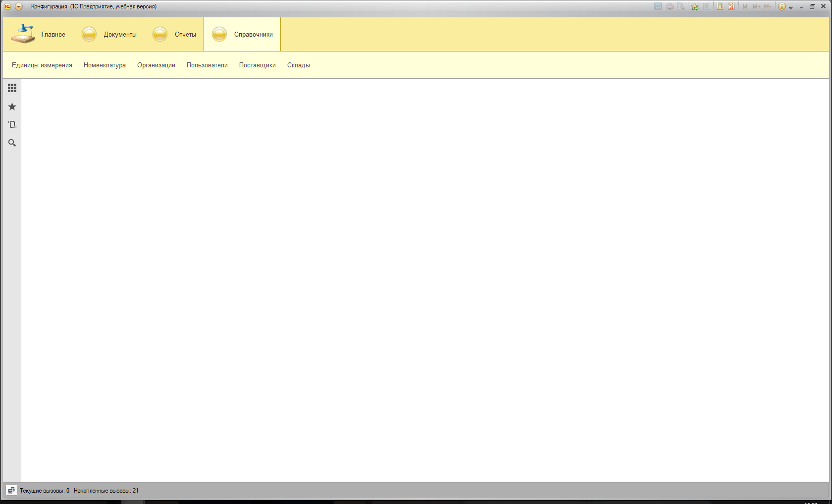Open the 1C main menu dropdown button

click(x=19, y=6)
